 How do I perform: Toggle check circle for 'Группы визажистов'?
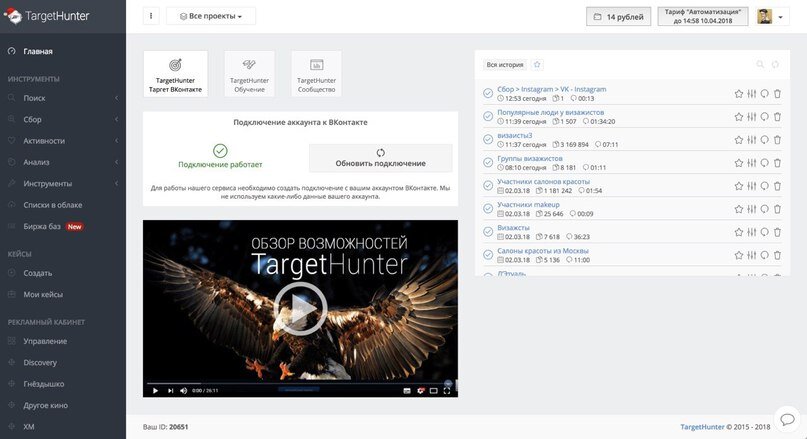[x=488, y=162]
